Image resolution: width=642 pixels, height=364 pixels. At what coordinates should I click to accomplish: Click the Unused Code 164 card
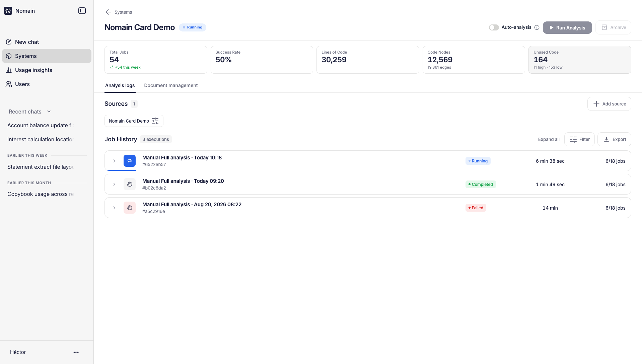pos(580,60)
